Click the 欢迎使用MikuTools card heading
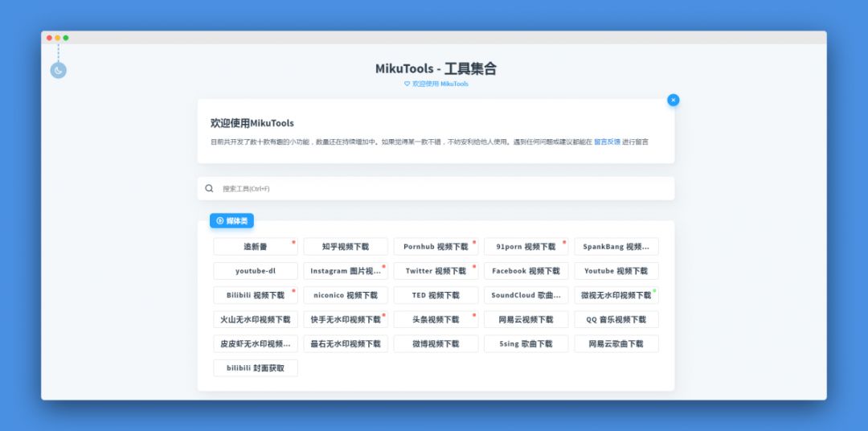Image resolution: width=868 pixels, height=431 pixels. [x=252, y=123]
